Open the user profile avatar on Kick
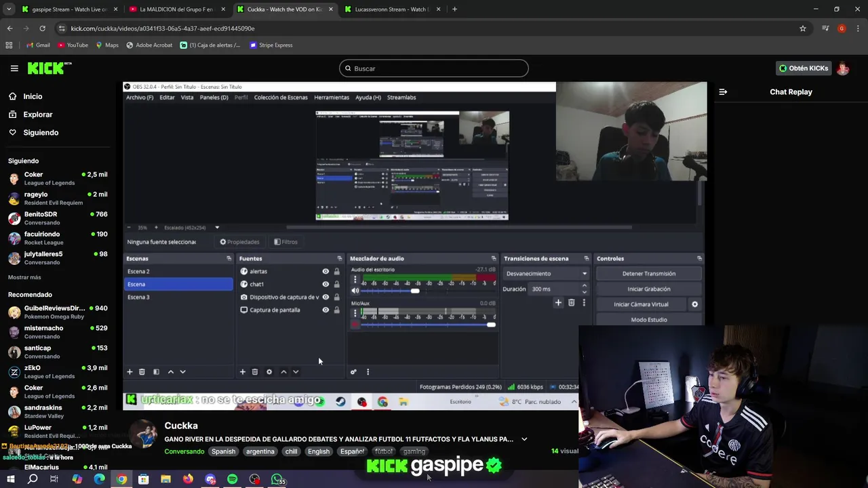 (x=843, y=68)
